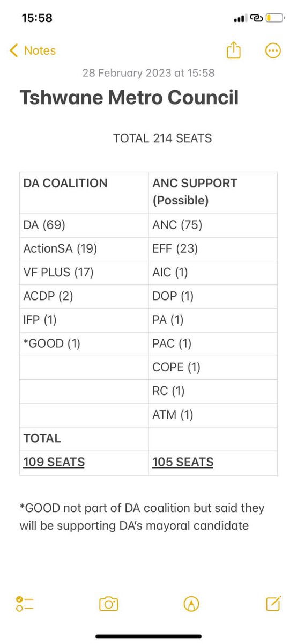Viewport: 297px width, 644px height.
Task: Tap the ActionSA (19) table cell
Action: pos(84,249)
